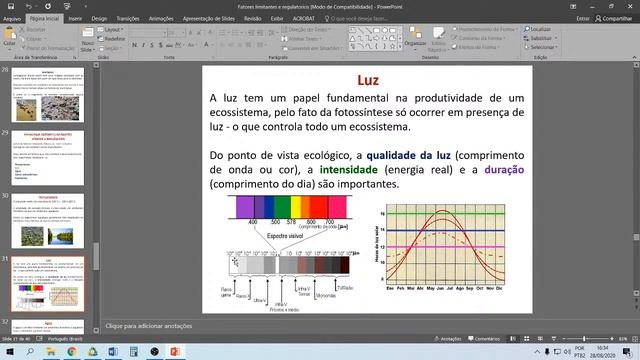640x360 pixels.
Task: Switch to the Inserir tab
Action: (75, 19)
